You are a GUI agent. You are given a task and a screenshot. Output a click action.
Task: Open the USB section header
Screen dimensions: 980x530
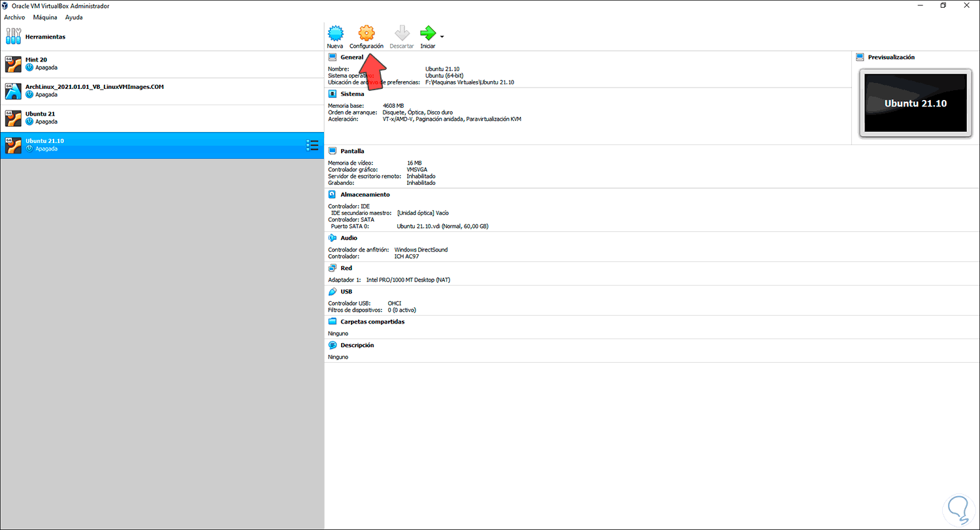click(346, 292)
